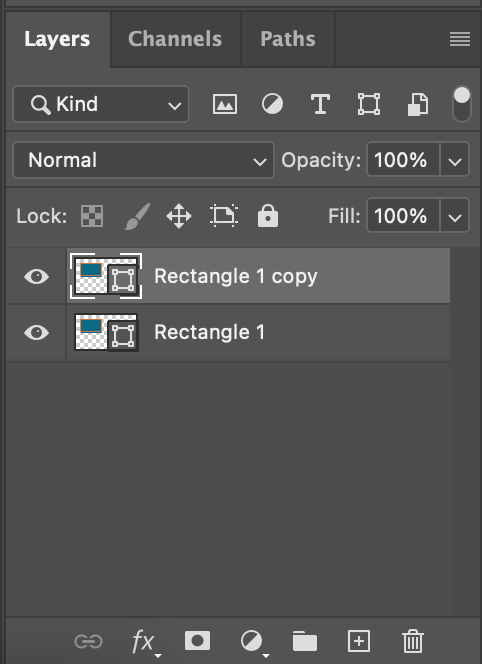482x664 pixels.
Task: Create a new layer with plus icon
Action: tap(359, 641)
